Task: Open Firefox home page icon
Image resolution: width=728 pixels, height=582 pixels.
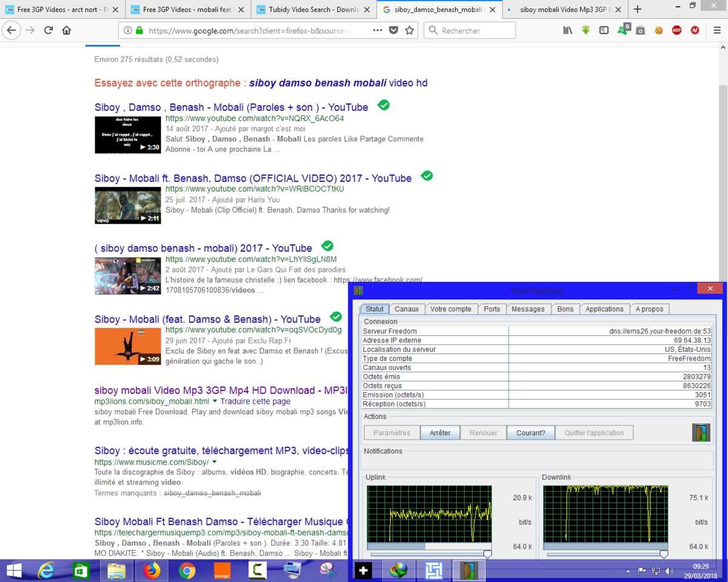Action: click(67, 30)
